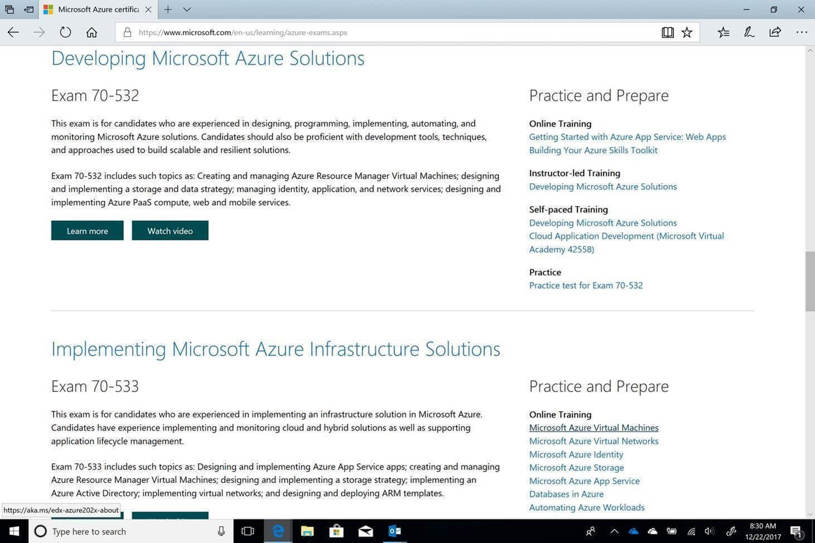815x543 pixels.
Task: Open Outlook from the taskbar
Action: pos(394,531)
